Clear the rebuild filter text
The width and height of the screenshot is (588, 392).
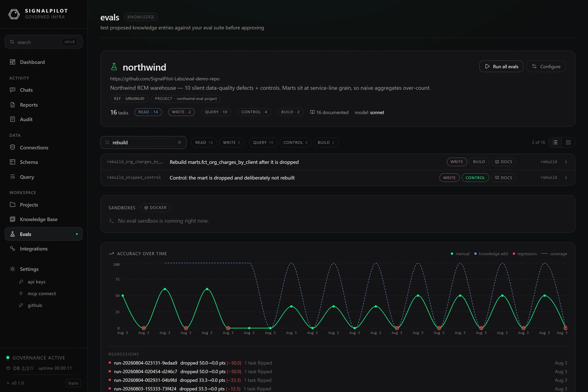point(180,142)
